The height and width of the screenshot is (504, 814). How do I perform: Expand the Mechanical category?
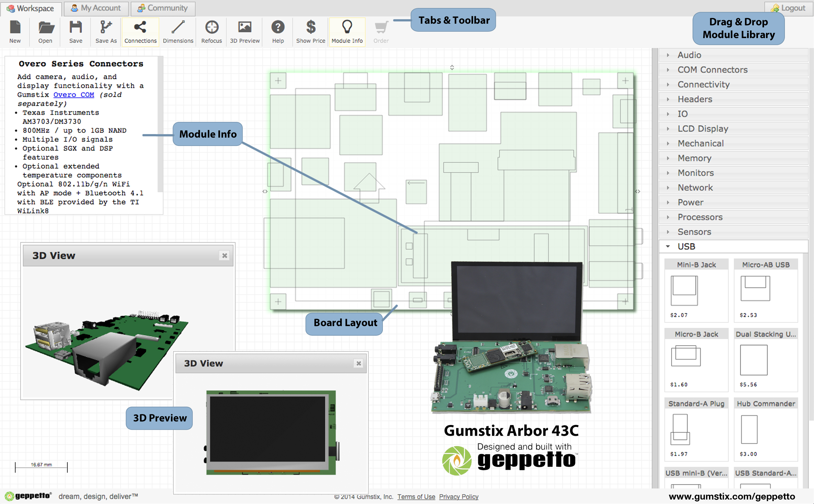(733, 143)
